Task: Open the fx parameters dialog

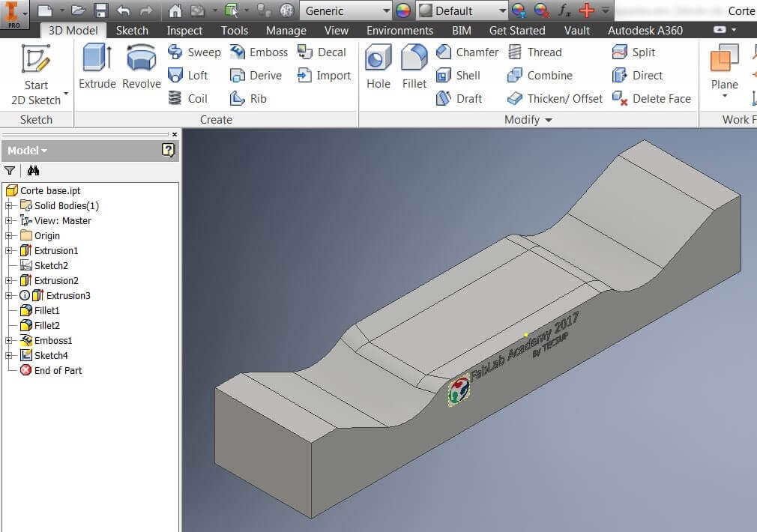Action: [x=564, y=10]
